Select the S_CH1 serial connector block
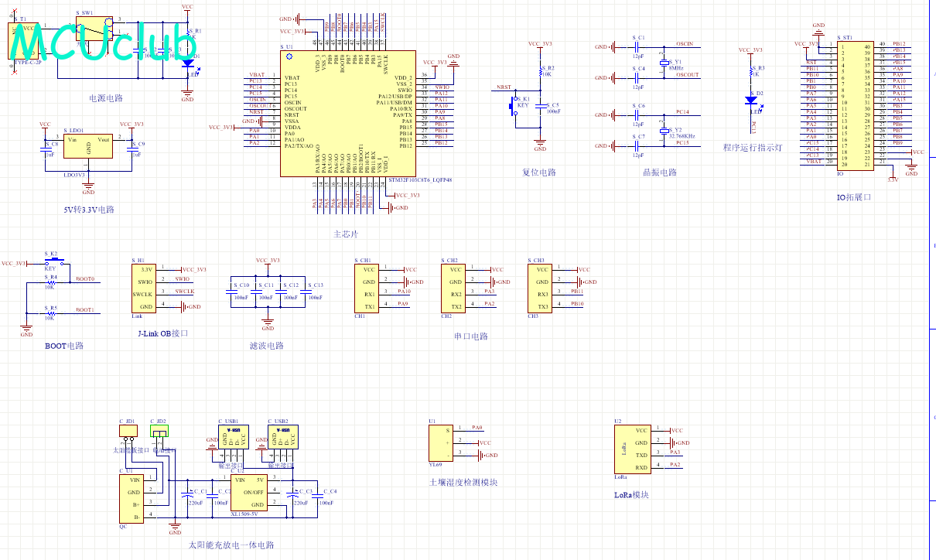 point(368,289)
